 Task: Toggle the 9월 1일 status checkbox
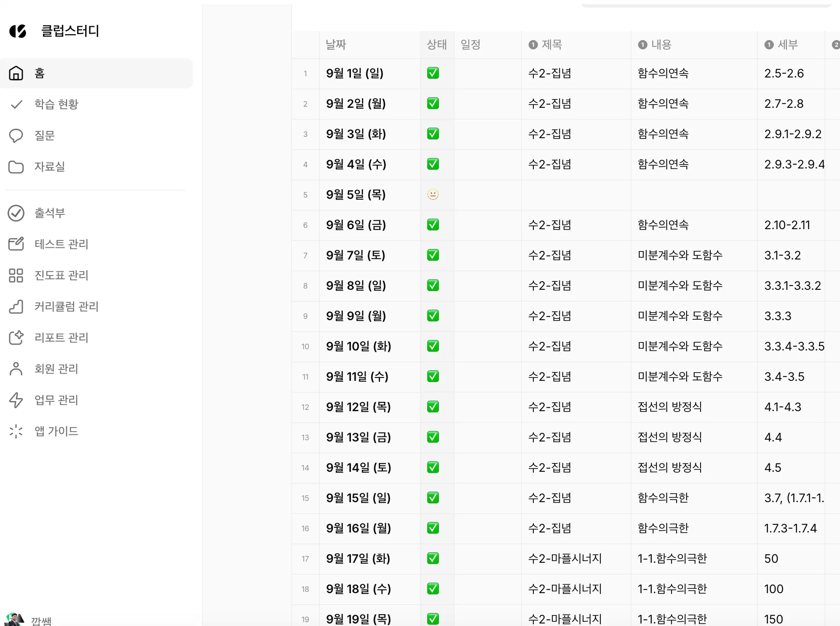(433, 73)
